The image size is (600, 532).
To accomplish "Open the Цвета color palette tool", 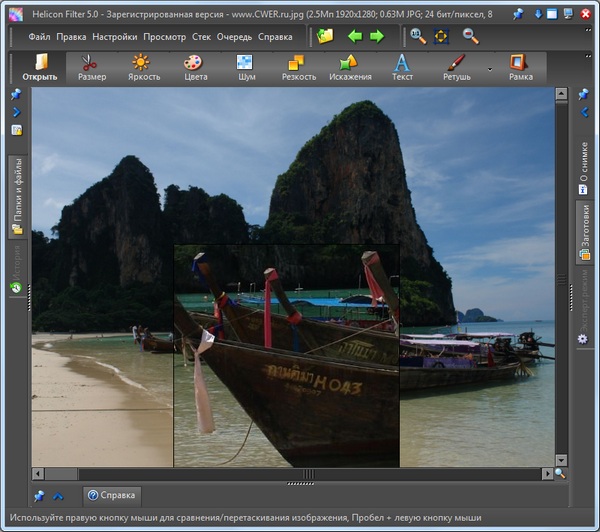I will click(192, 67).
